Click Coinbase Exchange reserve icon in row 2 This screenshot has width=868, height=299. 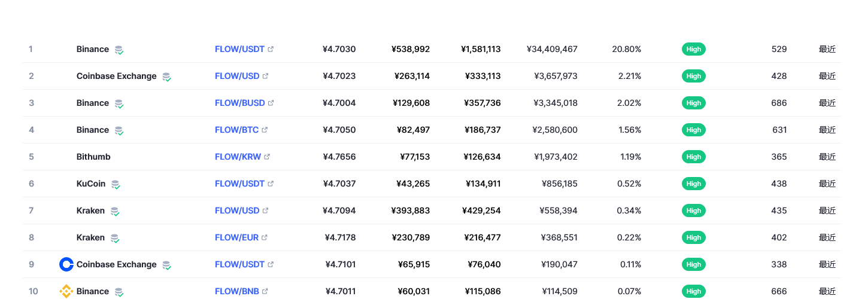point(166,77)
